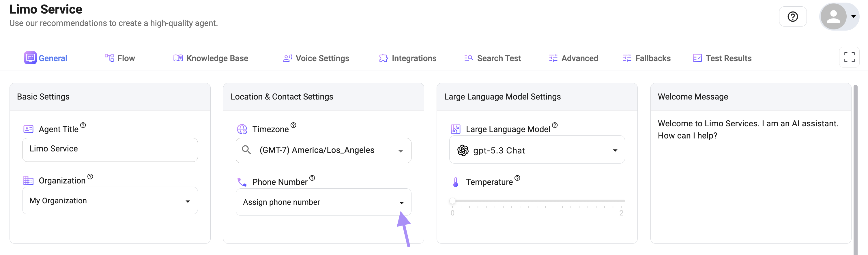Open the Integrations tab
The height and width of the screenshot is (255, 868).
click(407, 58)
